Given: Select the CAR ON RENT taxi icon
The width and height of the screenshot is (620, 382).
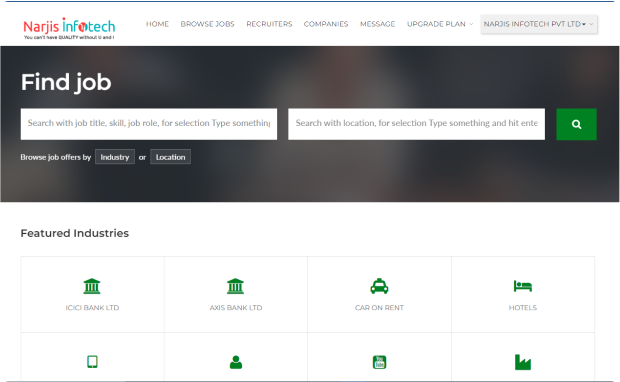Looking at the screenshot, I should pyautogui.click(x=379, y=286).
